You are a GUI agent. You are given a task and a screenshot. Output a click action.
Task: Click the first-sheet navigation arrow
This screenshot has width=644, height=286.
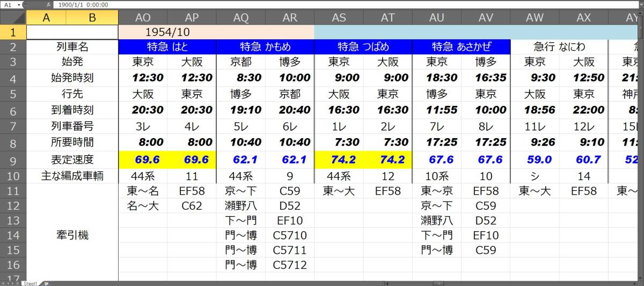click(3, 283)
